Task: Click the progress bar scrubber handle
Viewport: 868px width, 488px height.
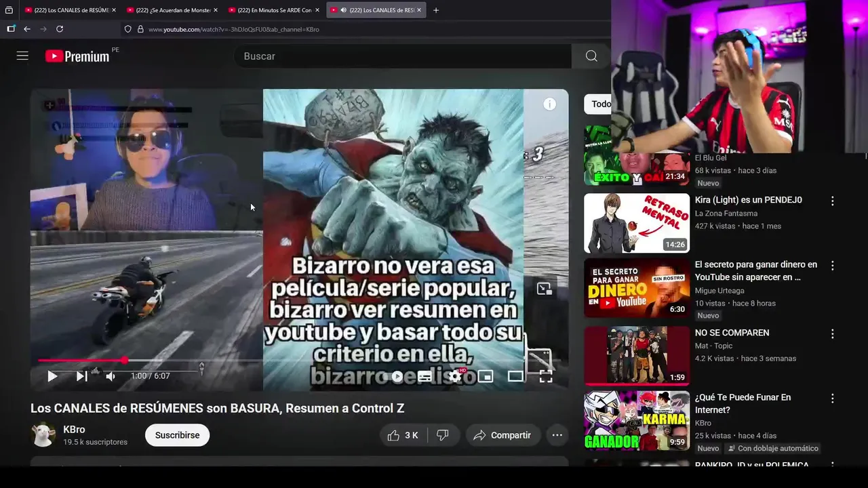Action: (x=125, y=360)
